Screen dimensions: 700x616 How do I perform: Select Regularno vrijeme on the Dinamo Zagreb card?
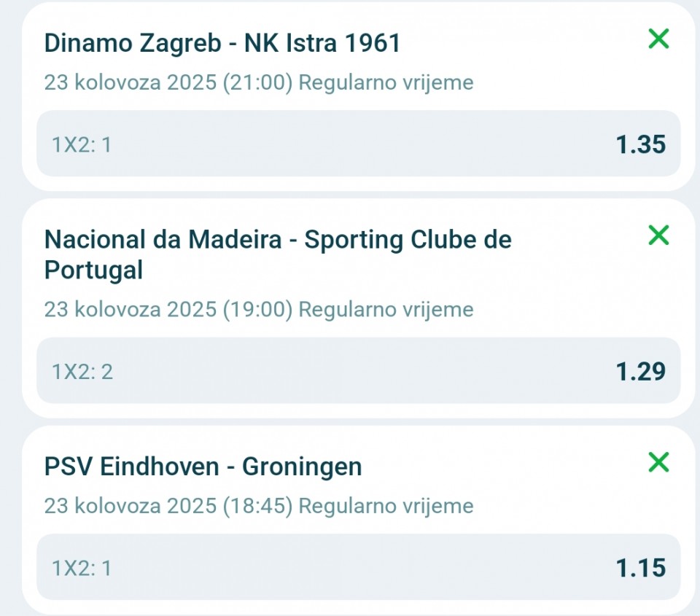pyautogui.click(x=386, y=82)
